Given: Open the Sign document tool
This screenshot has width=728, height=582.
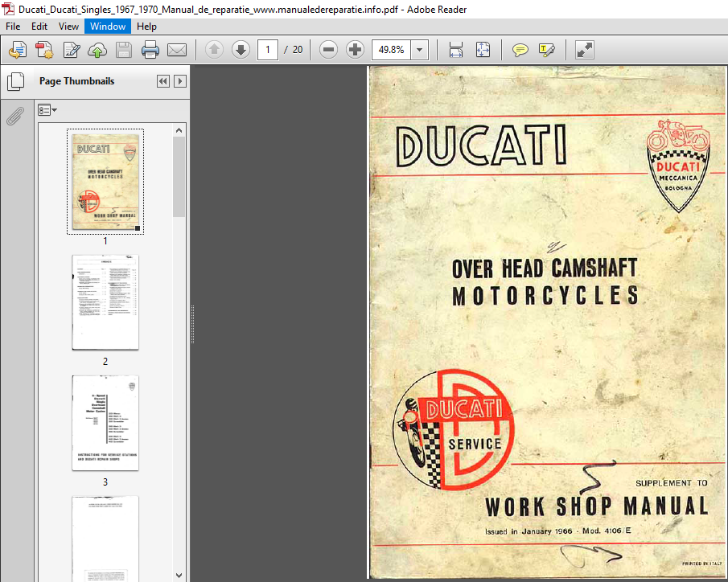Looking at the screenshot, I should (71, 50).
